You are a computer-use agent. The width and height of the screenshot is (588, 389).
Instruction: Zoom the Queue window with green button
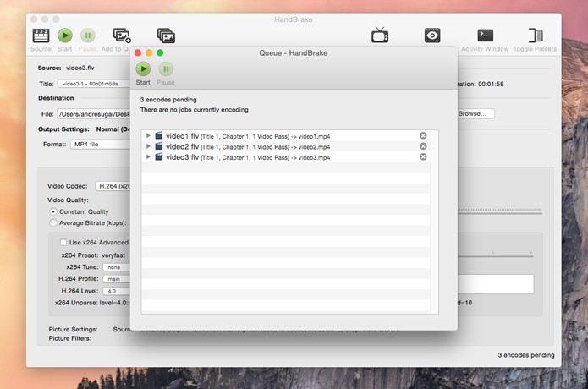click(160, 52)
